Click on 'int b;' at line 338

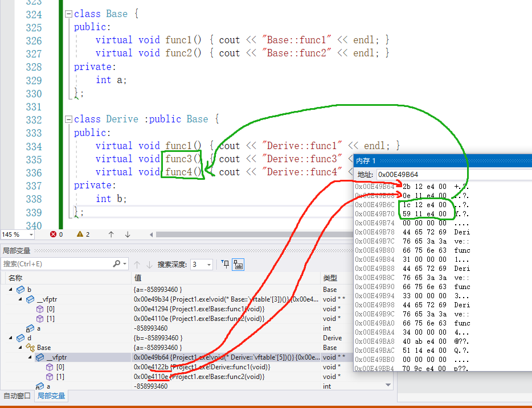[x=111, y=199]
